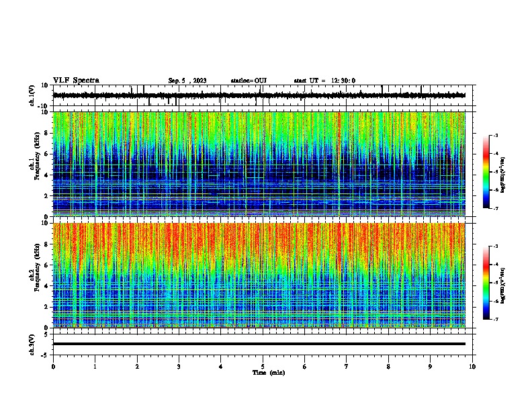Click the time axis tick label "3"
The height and width of the screenshot is (411, 532).
179,367
